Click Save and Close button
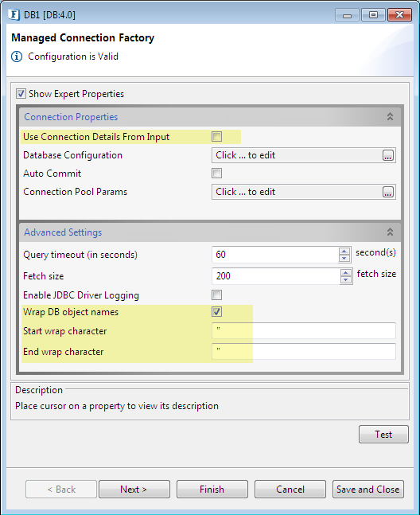This screenshot has height=515, width=420. tap(367, 490)
